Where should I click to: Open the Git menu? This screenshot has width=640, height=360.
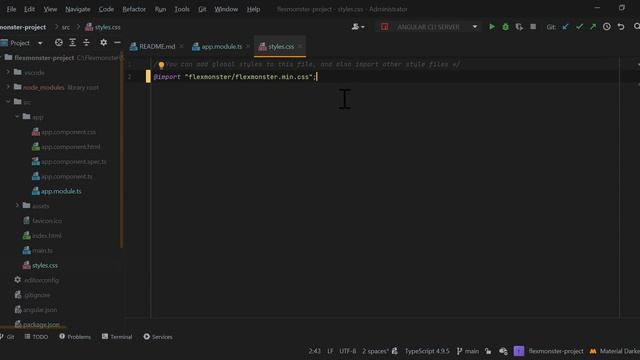coord(202,9)
